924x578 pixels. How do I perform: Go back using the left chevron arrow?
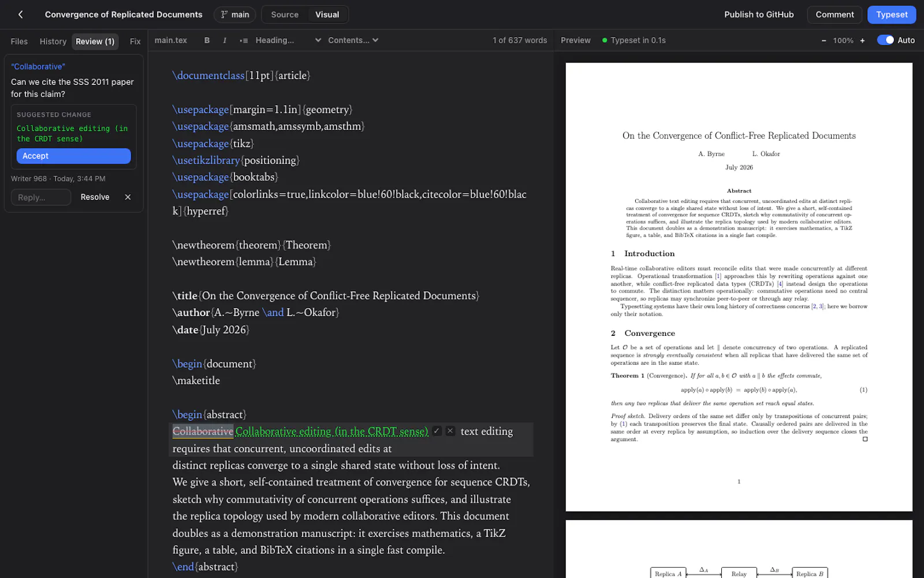[21, 14]
